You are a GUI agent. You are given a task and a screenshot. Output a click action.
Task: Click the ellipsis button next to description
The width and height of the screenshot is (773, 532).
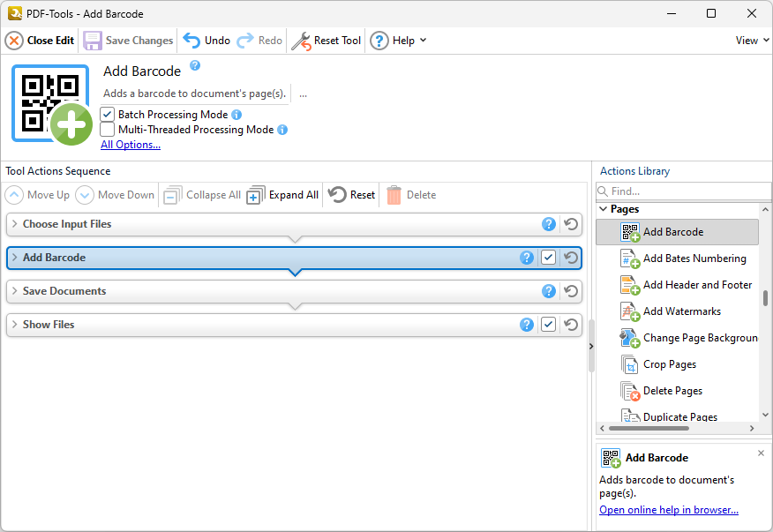(303, 94)
